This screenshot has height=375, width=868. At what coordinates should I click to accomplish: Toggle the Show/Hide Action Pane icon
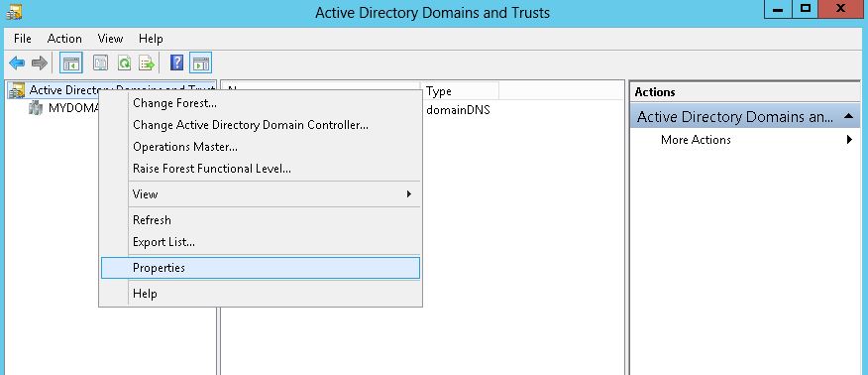[x=200, y=63]
